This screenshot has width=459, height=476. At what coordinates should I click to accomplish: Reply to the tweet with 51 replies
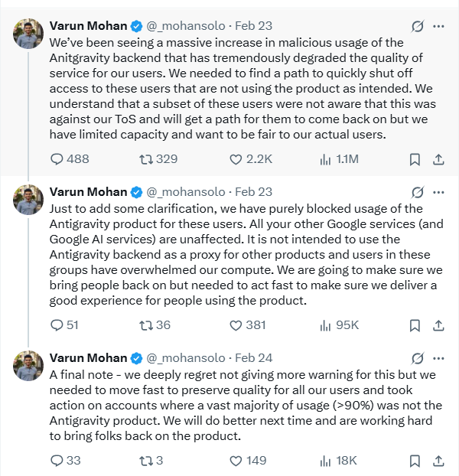coord(57,325)
